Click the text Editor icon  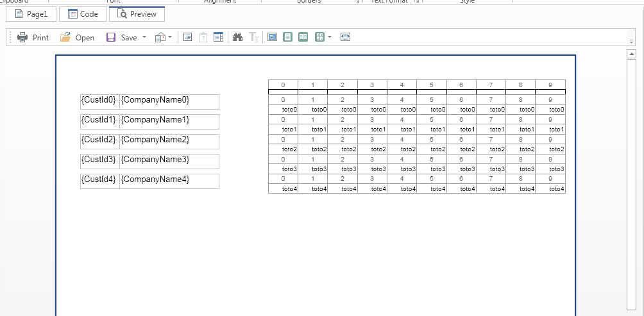(253, 37)
